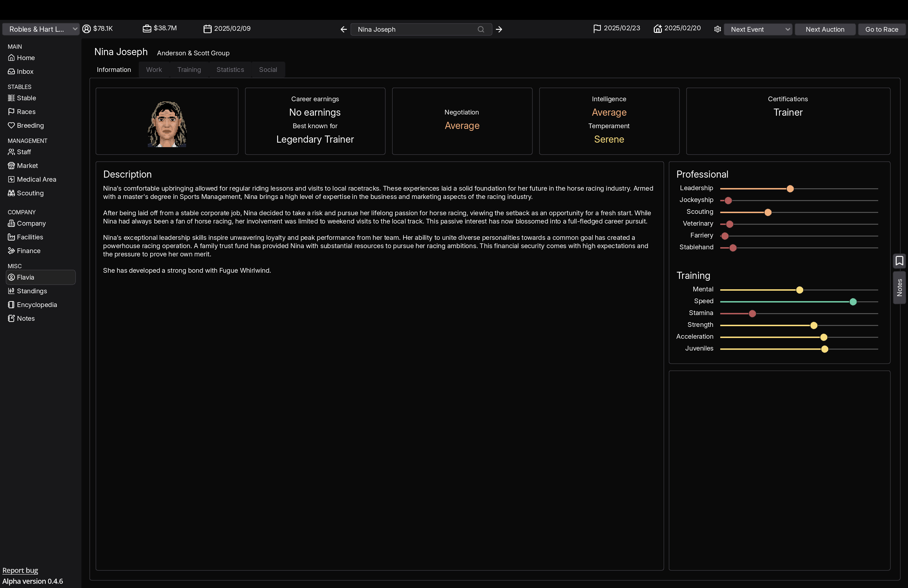908x588 pixels.
Task: Open the Breeding section
Action: 30,125
